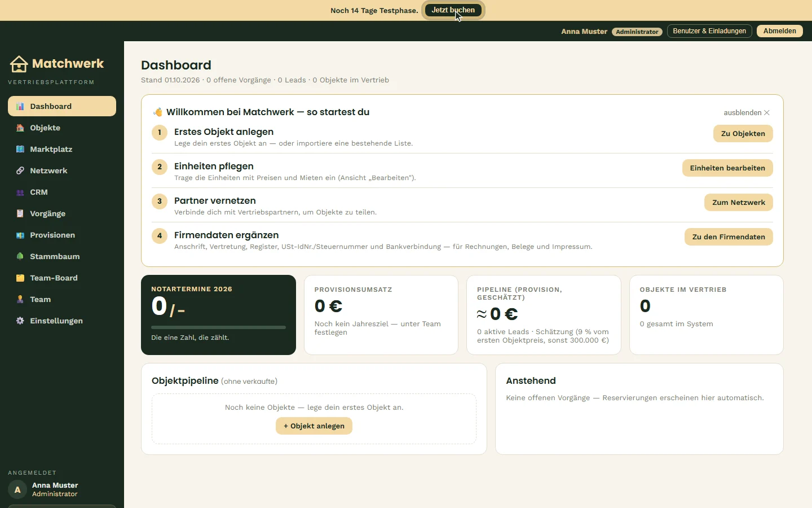Viewport: 812px width, 508px height.
Task: Click the waving hand welcome icon
Action: point(158,112)
